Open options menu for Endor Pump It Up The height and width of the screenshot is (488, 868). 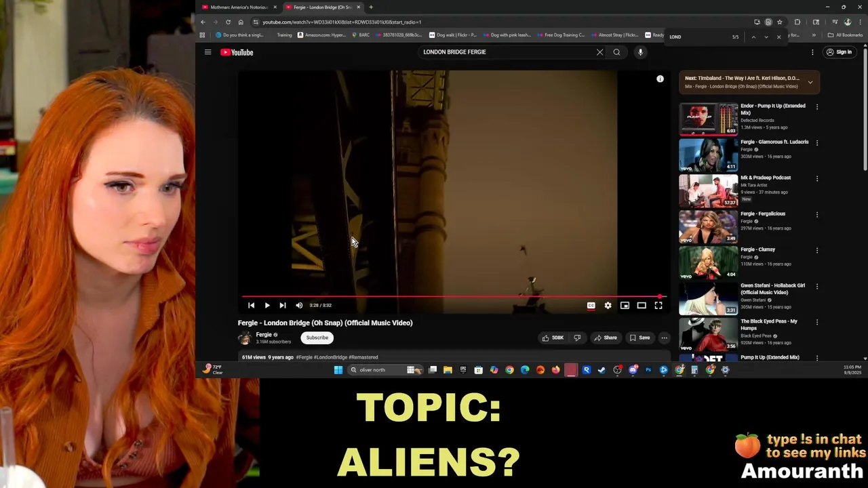[x=816, y=107]
